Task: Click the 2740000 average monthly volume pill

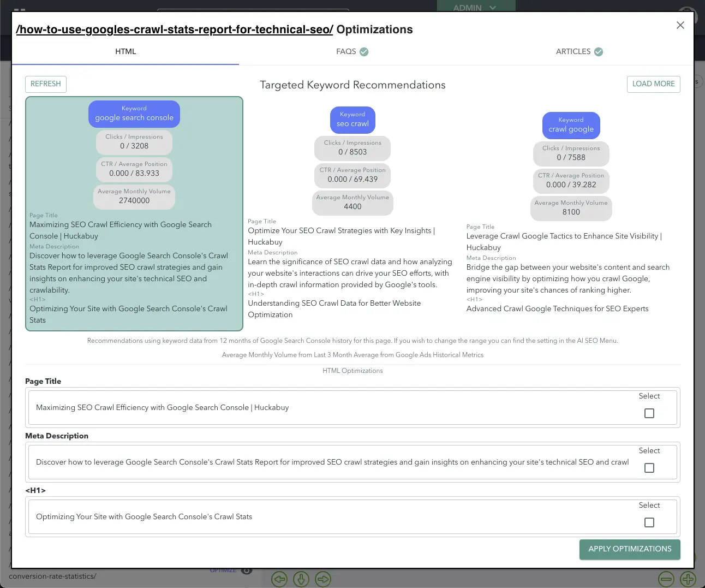Action: pyautogui.click(x=134, y=196)
